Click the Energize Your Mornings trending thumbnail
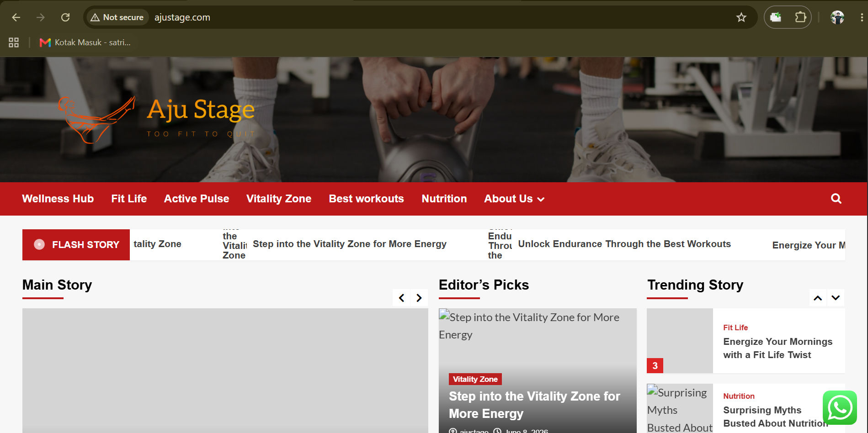This screenshot has width=868, height=433. coord(680,341)
